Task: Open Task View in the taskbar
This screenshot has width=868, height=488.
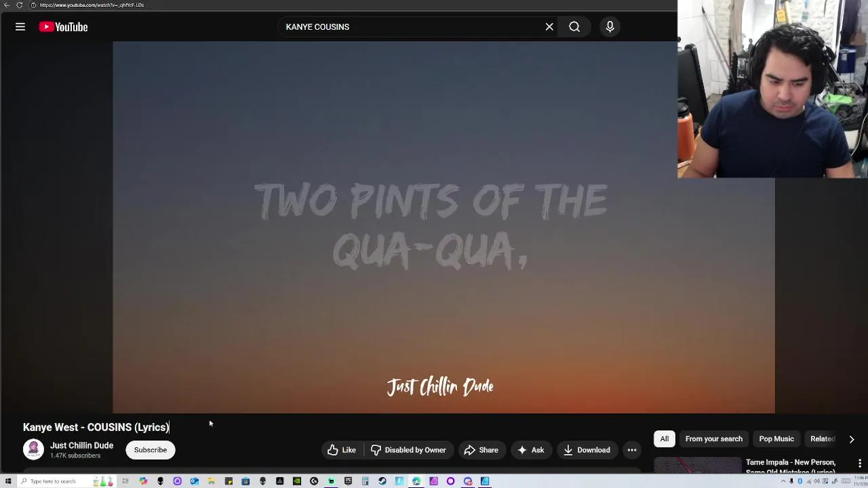Action: tap(125, 481)
